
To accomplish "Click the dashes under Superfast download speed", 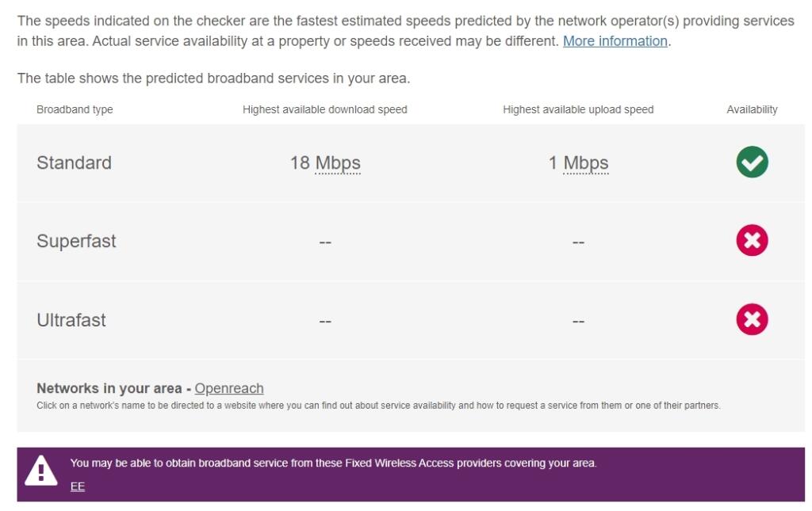I will pyautogui.click(x=325, y=241).
